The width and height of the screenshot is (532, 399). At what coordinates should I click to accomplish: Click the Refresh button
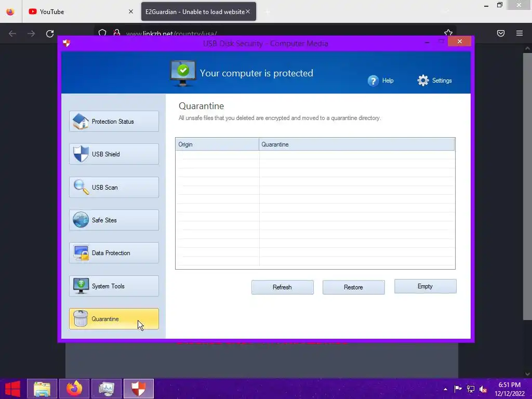[x=282, y=287]
